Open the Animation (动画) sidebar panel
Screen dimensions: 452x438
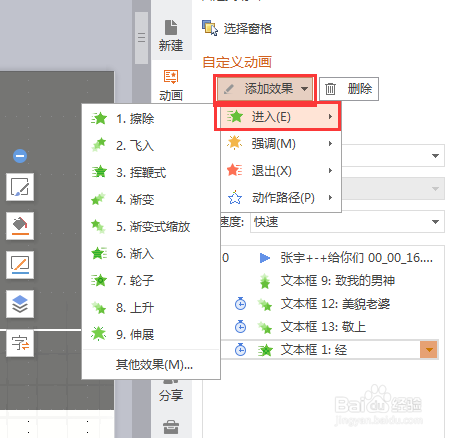171,85
